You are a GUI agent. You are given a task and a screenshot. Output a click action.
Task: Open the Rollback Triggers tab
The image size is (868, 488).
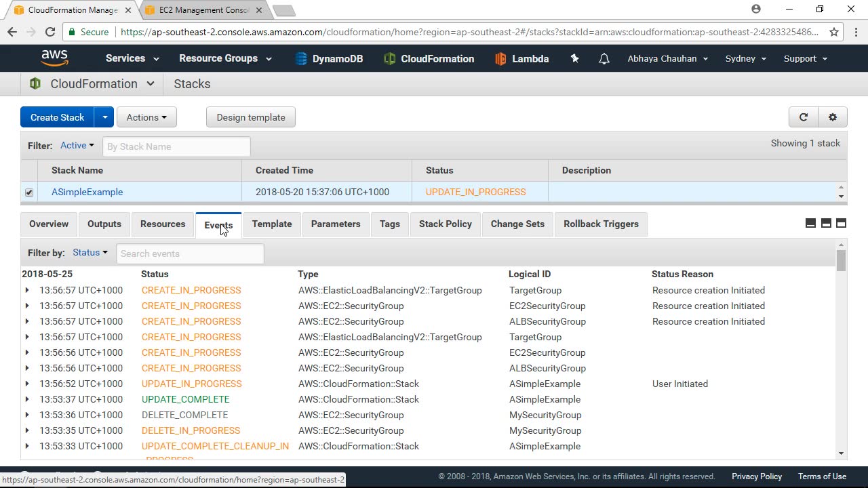tap(601, 224)
